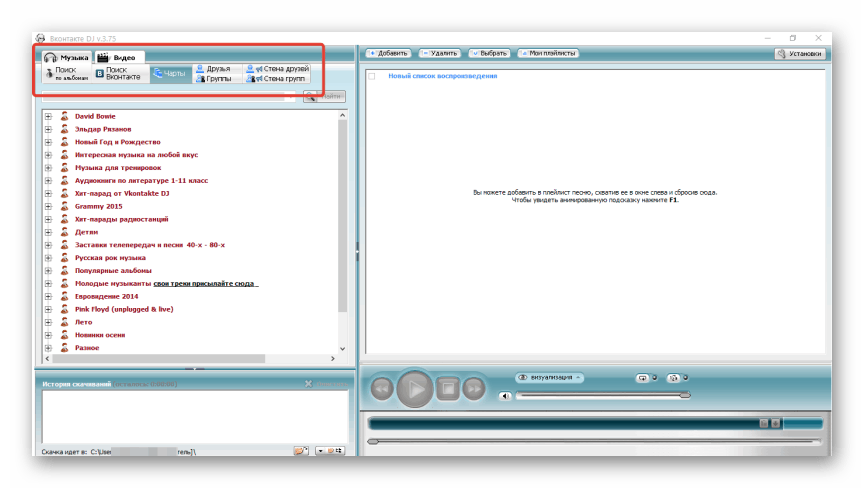
Task: Expand the David Bowie node
Action: [x=48, y=116]
